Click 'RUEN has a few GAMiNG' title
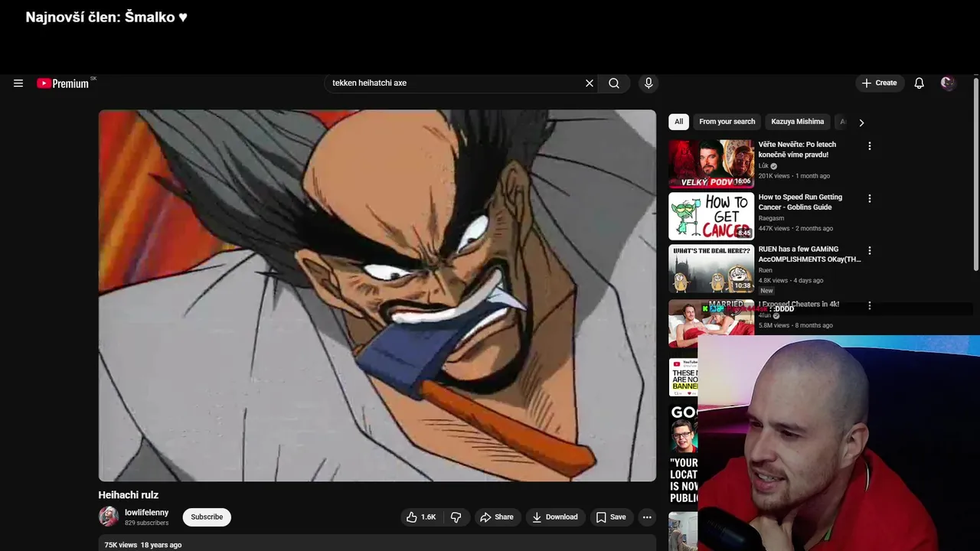Screen dimensions: 980x551 pos(810,254)
